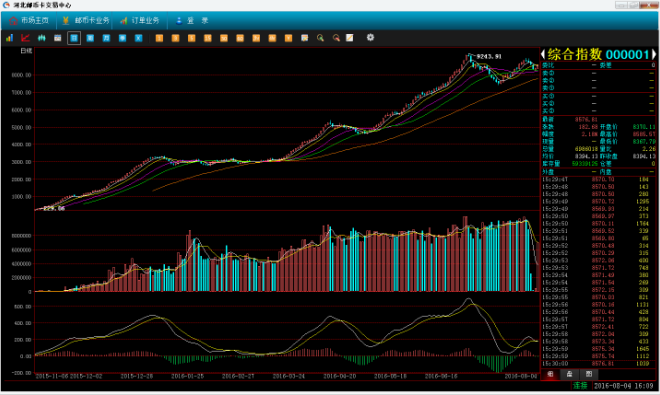
Task: Switch to candlestick chart view icon
Action: [41, 38]
